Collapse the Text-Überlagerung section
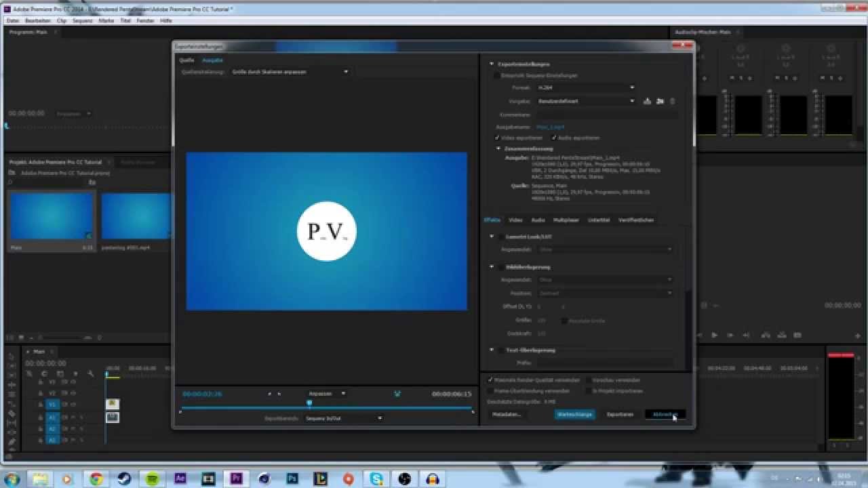 click(x=492, y=350)
